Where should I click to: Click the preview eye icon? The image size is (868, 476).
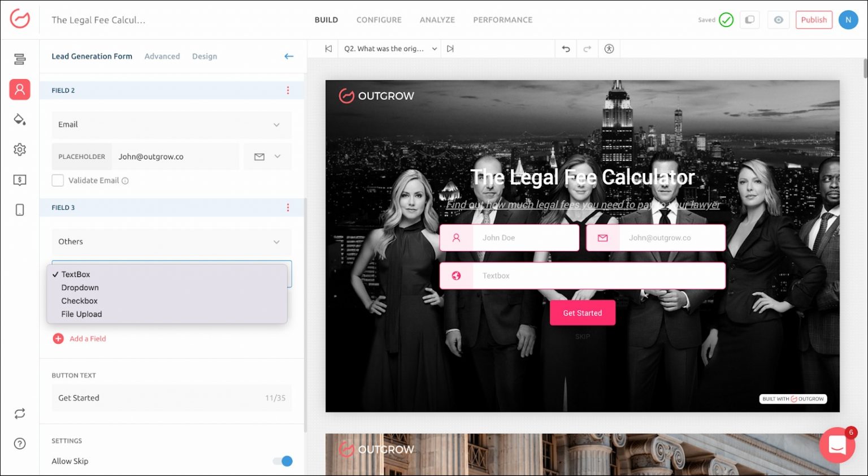click(x=778, y=20)
